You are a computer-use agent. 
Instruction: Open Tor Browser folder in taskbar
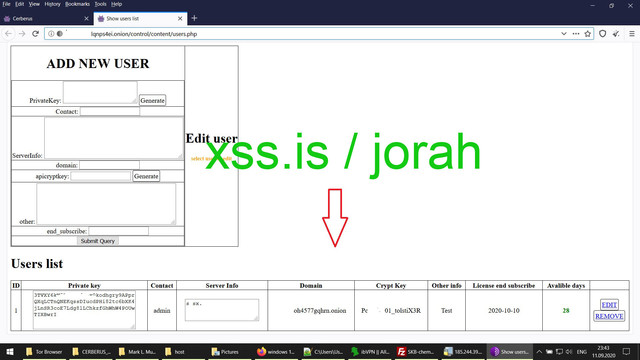(44, 351)
